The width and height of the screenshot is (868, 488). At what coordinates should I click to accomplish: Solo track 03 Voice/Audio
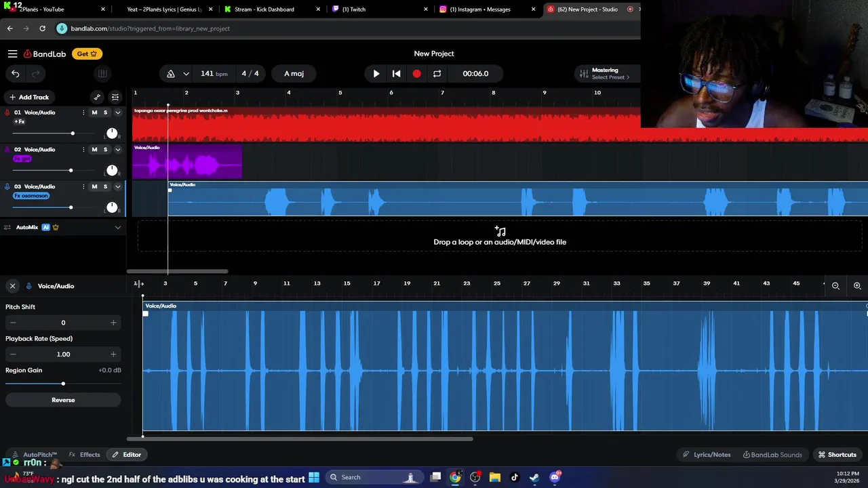click(105, 186)
